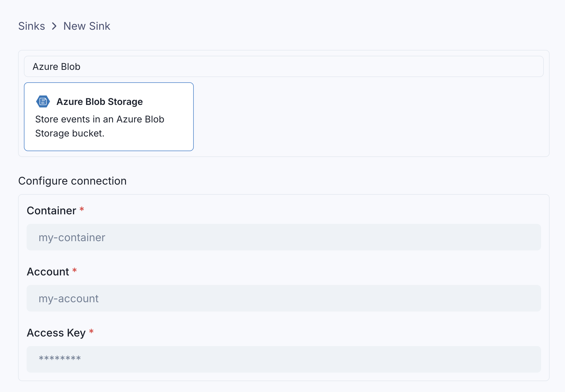Click the Store events in Azure Blob description
The width and height of the screenshot is (565, 392).
pos(100,126)
